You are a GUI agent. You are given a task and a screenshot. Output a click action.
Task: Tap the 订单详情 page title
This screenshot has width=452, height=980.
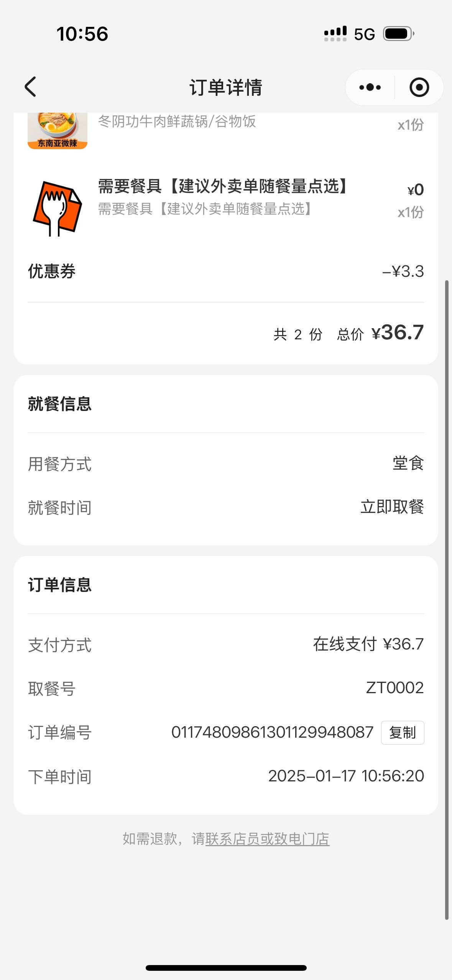[x=226, y=87]
